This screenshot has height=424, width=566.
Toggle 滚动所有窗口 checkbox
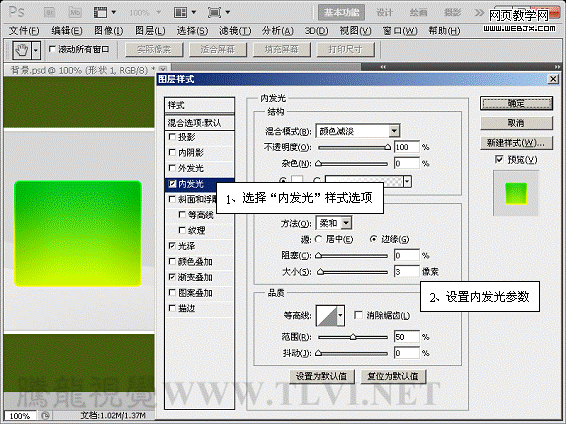[53, 49]
